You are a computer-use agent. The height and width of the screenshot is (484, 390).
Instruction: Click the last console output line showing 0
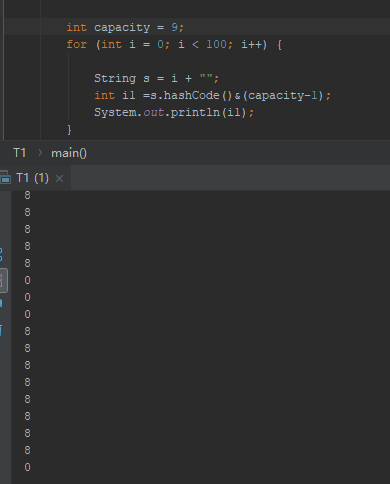point(27,467)
